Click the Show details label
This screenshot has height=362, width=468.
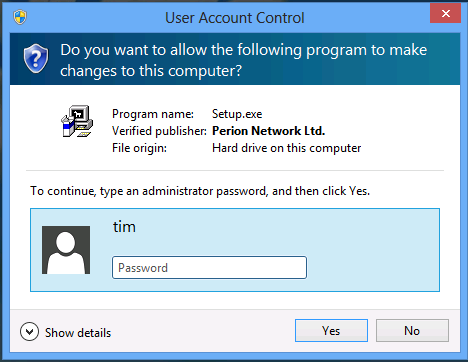[x=78, y=333]
